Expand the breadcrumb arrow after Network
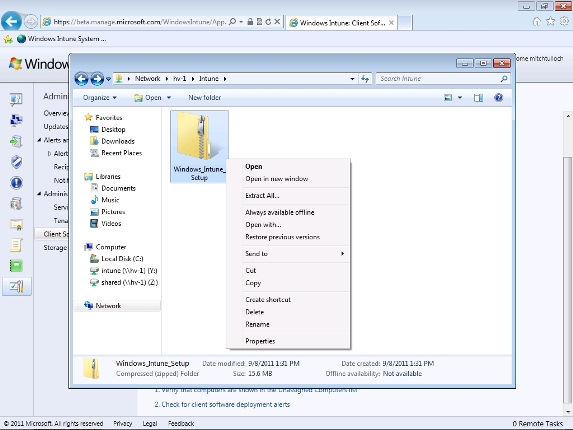Viewport: 573px width, 430px height. pyautogui.click(x=167, y=79)
